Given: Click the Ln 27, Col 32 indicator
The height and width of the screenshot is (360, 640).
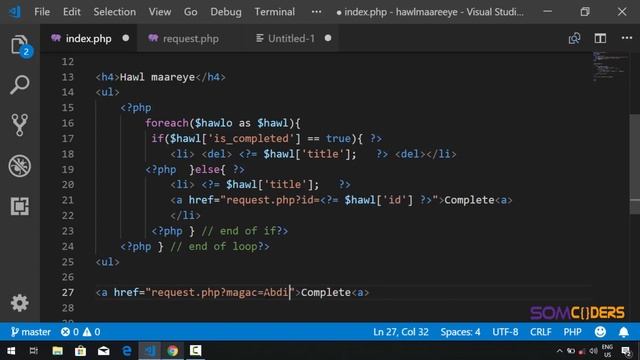Looking at the screenshot, I should point(401,332).
